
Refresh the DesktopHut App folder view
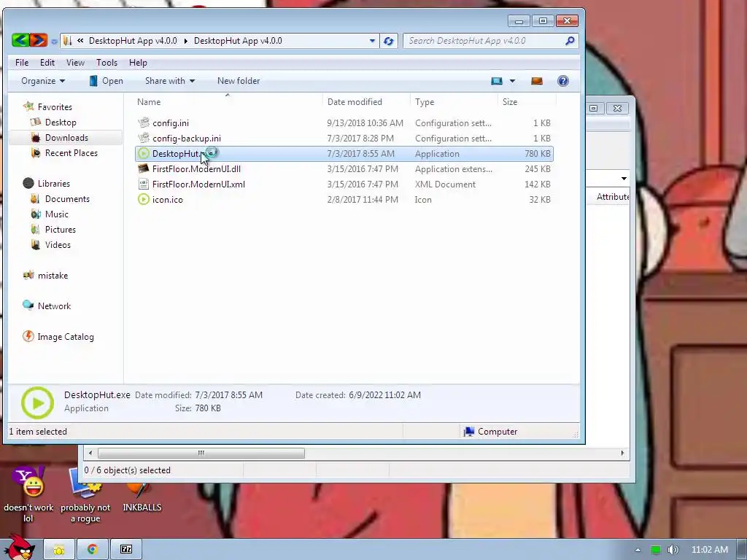[x=389, y=41]
